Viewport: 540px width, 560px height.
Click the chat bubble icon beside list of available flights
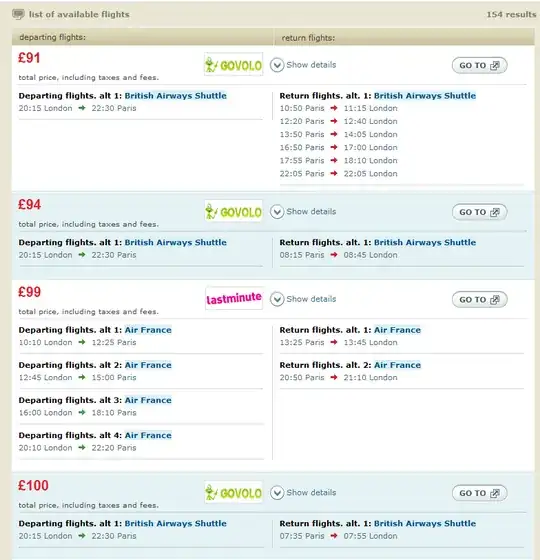18,15
